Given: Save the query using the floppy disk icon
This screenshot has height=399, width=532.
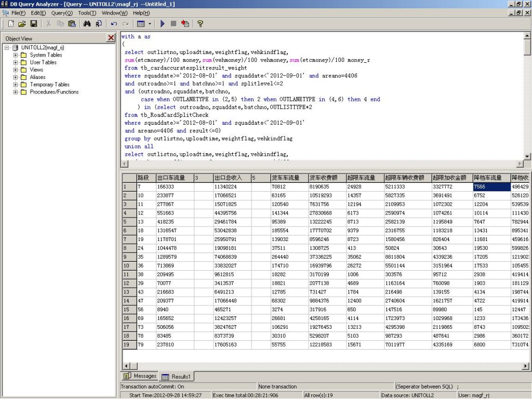Looking at the screenshot, I should pos(33,24).
